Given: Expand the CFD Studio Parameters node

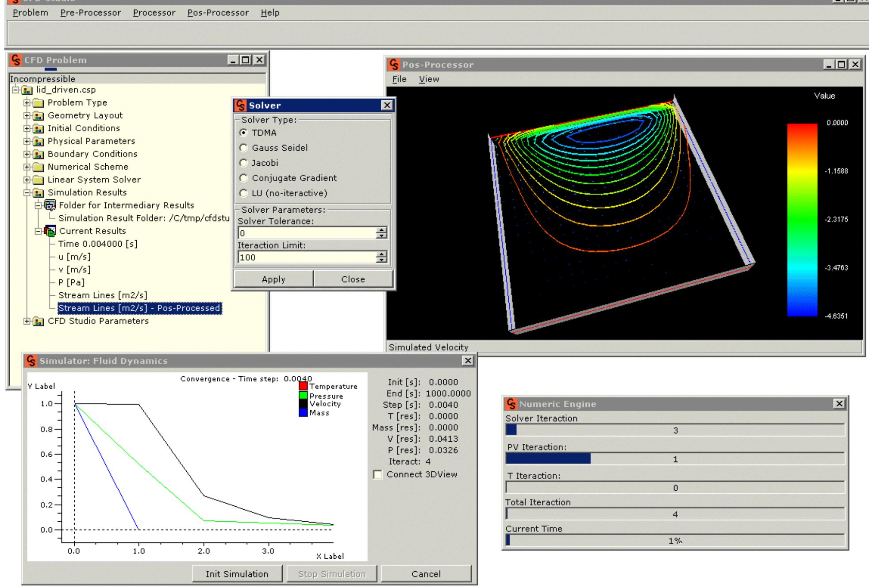Looking at the screenshot, I should point(27,321).
